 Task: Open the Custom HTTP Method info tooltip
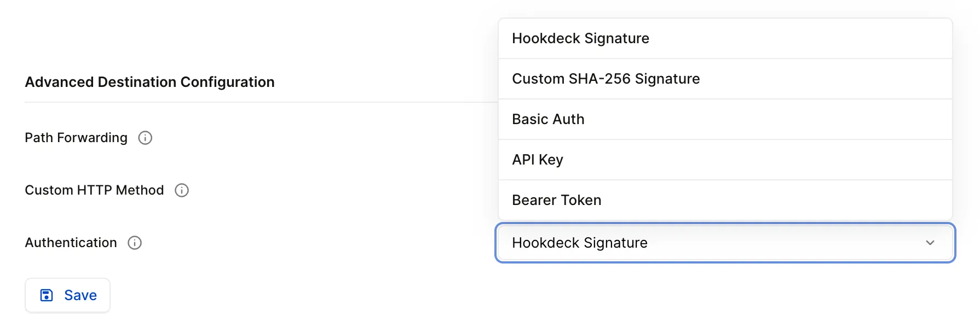[x=182, y=190]
